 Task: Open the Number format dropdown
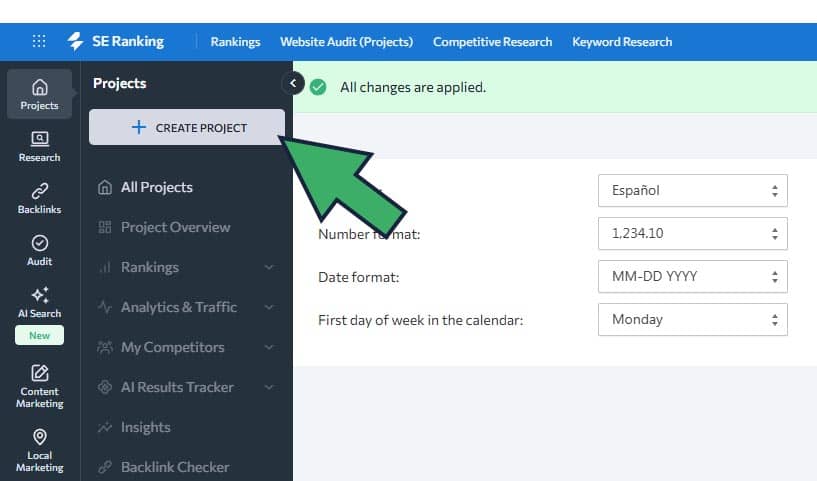(692, 234)
